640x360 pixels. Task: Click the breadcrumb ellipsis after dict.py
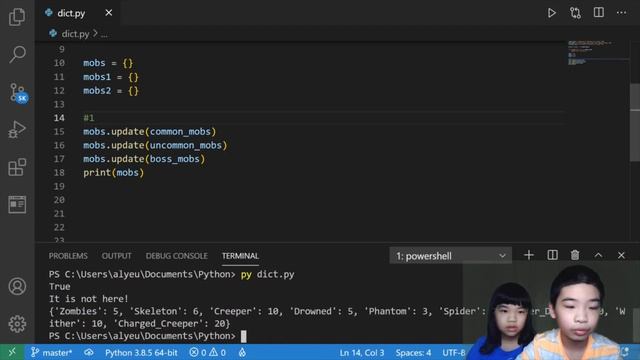104,35
